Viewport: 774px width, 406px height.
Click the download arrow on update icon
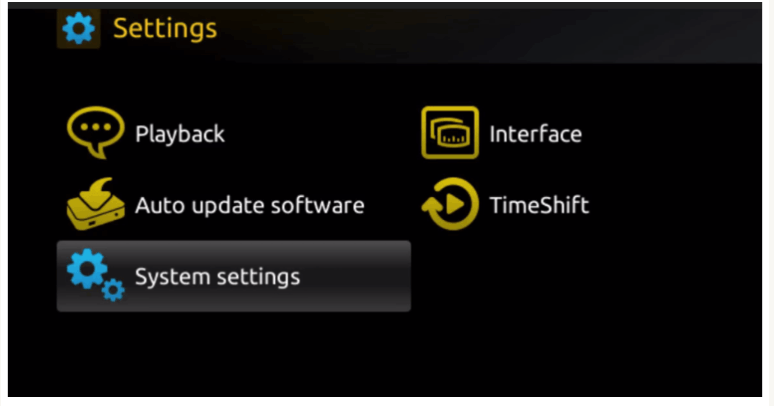pos(97,193)
